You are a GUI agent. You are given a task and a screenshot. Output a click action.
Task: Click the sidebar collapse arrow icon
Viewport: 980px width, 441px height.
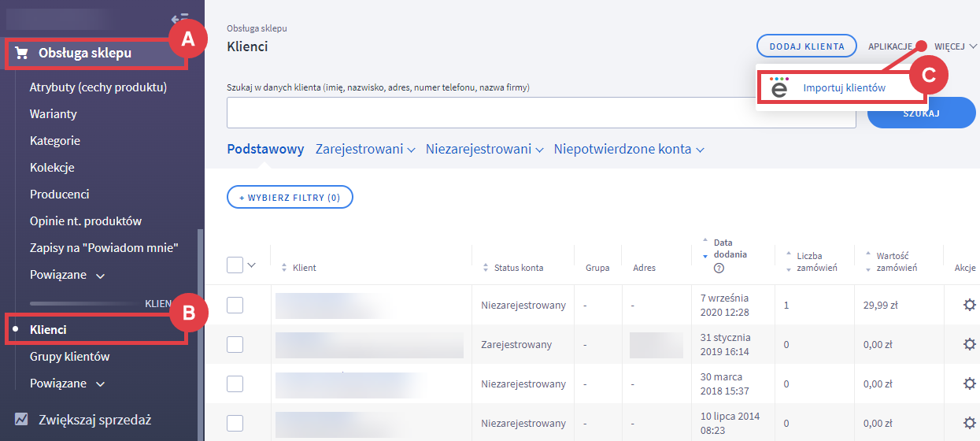pos(179,18)
